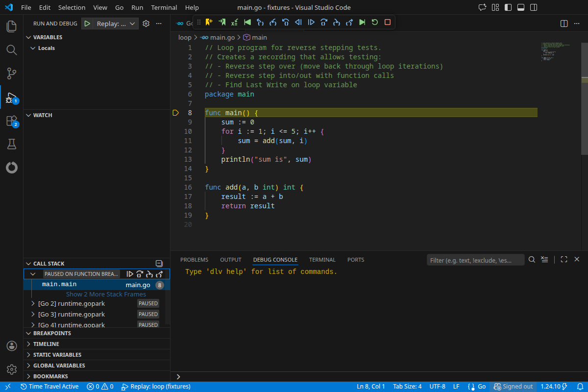Expand the [Go 2] runtime.gopark thread
The height and width of the screenshot is (392, 588).
(x=33, y=304)
